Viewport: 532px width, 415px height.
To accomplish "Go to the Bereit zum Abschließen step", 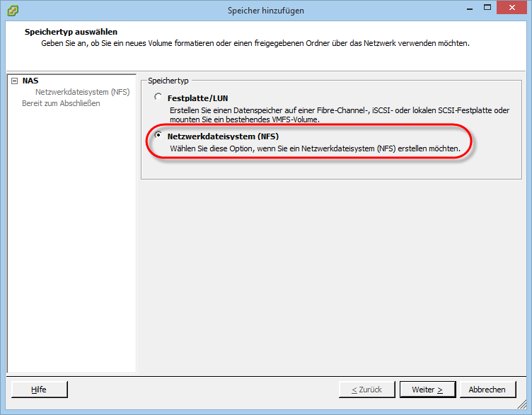I will click(x=61, y=103).
